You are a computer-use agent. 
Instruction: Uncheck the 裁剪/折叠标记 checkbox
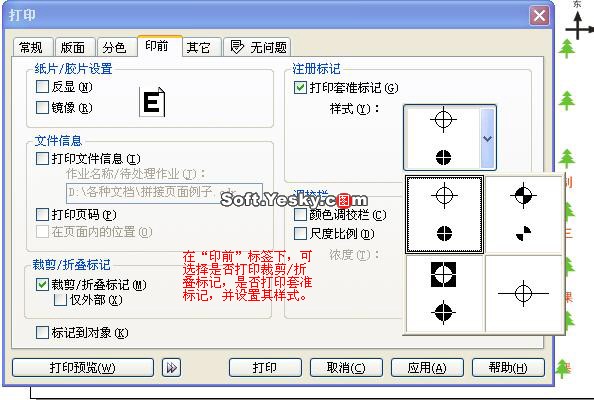coord(42,284)
